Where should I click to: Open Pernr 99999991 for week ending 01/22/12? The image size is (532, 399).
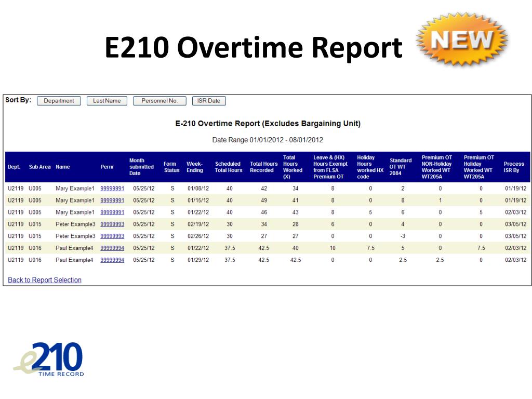tap(112, 212)
